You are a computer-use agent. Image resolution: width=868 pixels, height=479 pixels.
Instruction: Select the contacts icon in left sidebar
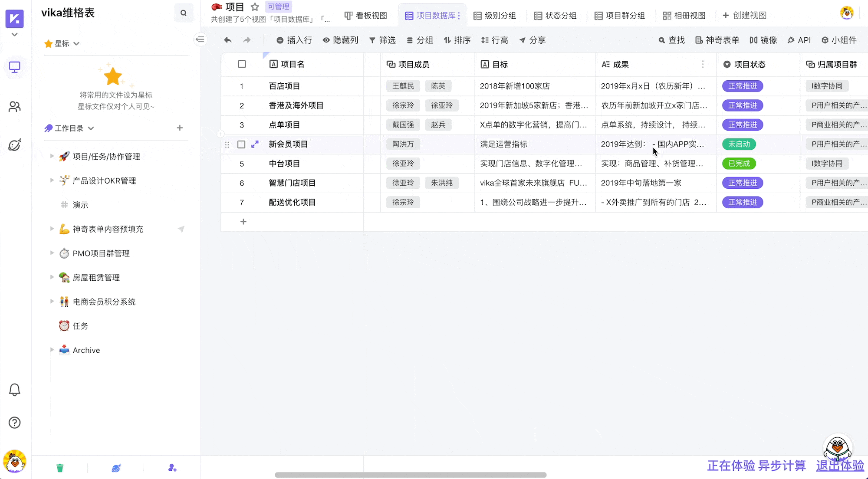[15, 106]
